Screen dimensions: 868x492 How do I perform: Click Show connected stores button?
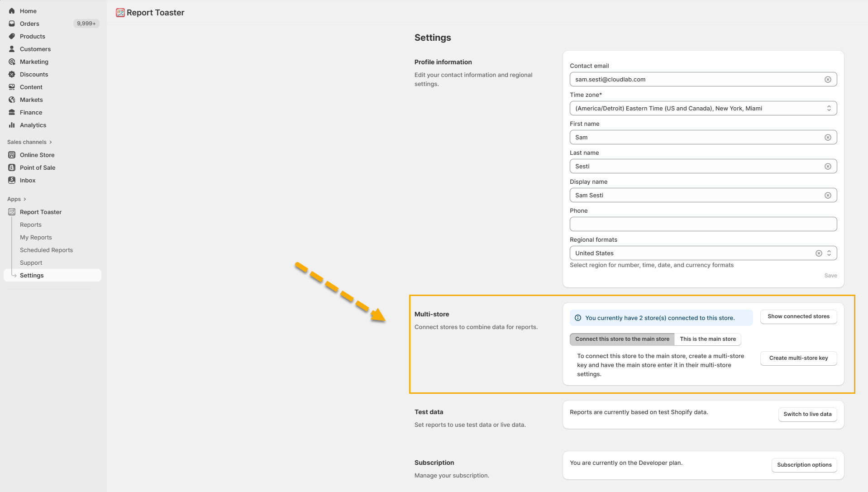[798, 316]
